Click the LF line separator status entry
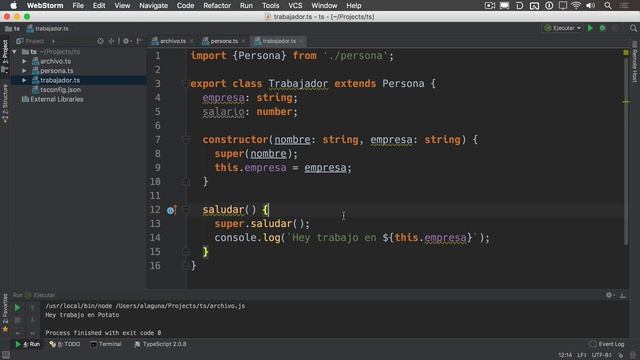The image size is (640, 360). 582,355
